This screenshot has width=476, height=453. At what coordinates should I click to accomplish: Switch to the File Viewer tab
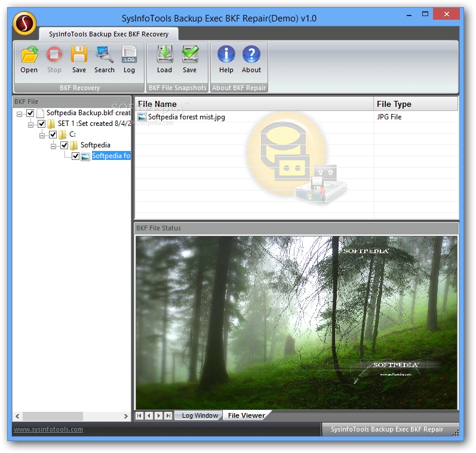(247, 415)
